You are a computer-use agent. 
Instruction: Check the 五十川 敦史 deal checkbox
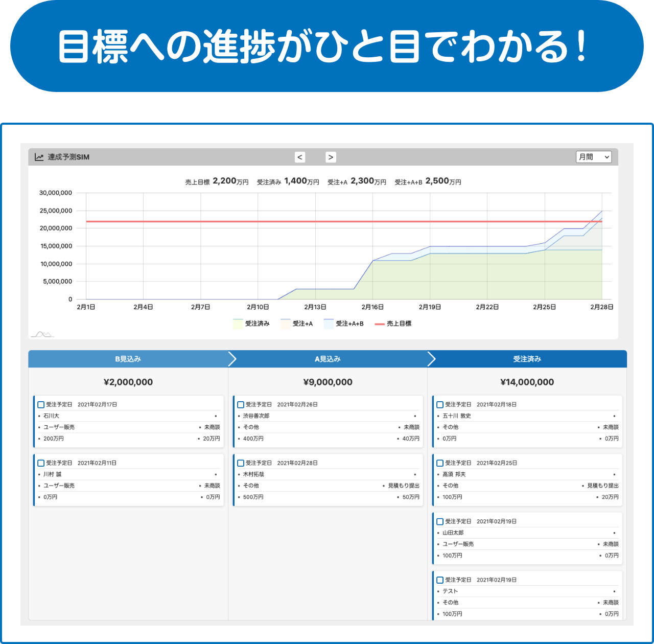click(x=440, y=404)
